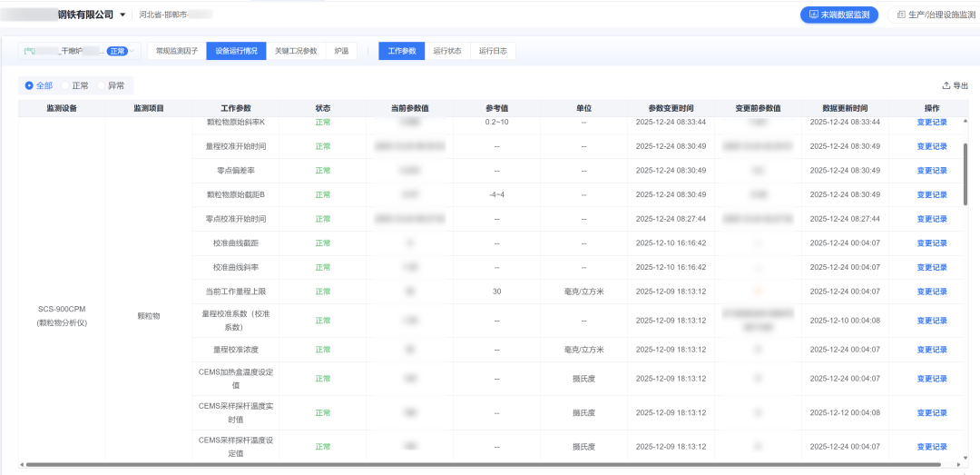The width and height of the screenshot is (980, 475).
Task: Open the 运行状态 sub-tab
Action: [447, 51]
